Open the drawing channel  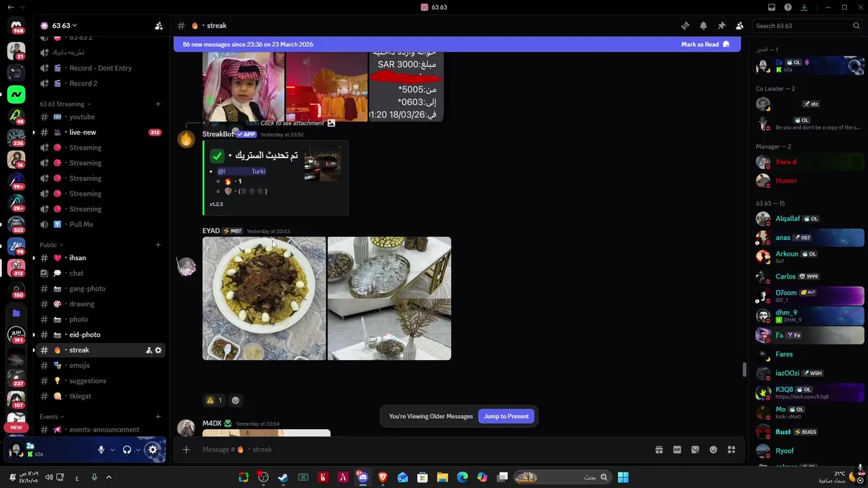[x=100, y=304]
